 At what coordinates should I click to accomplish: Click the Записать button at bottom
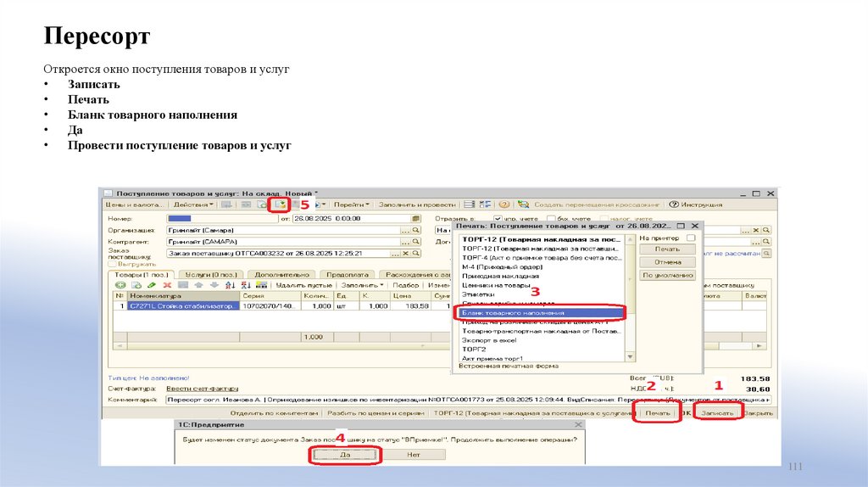717,412
